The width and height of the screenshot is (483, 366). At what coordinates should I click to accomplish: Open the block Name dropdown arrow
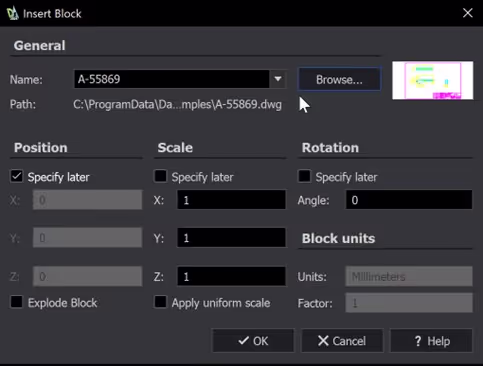click(x=278, y=79)
